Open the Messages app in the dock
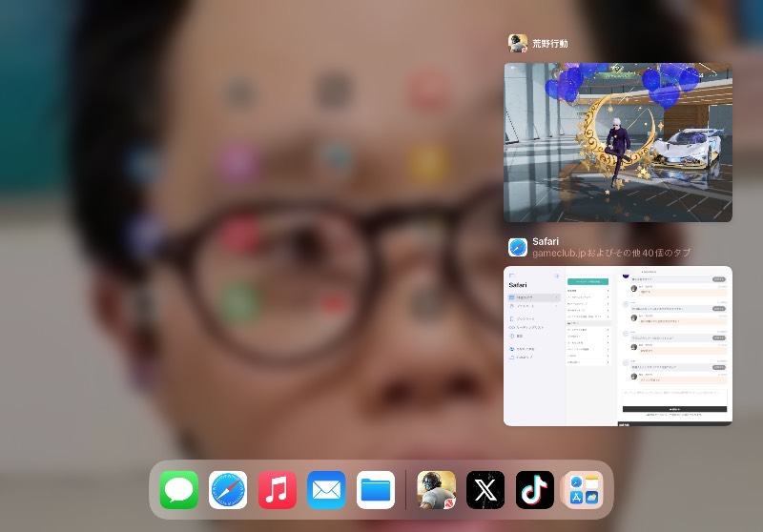Viewport: 763px width, 532px height. tap(179, 490)
